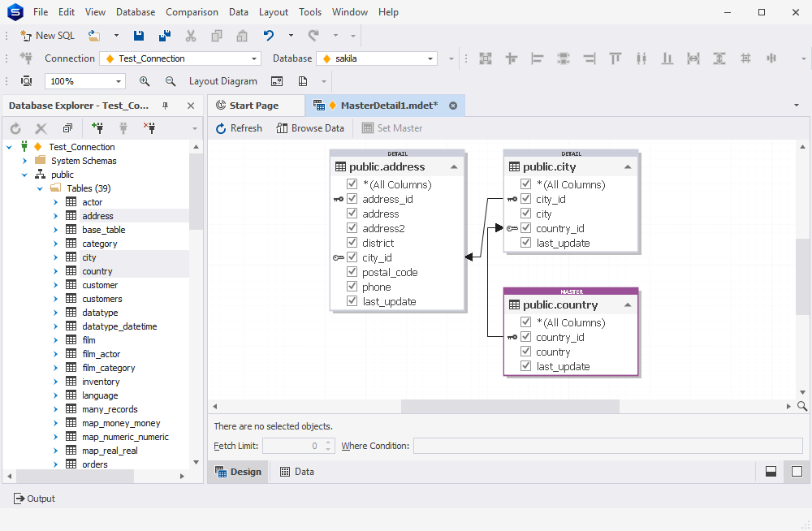Open the Output panel
Viewport: 812px width, 531px height.
pyautogui.click(x=34, y=499)
